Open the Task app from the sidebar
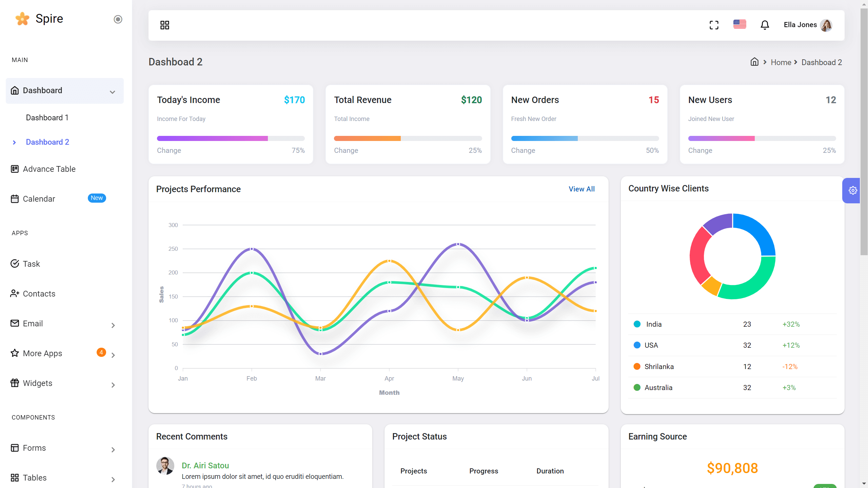This screenshot has width=868, height=488. pos(31,264)
